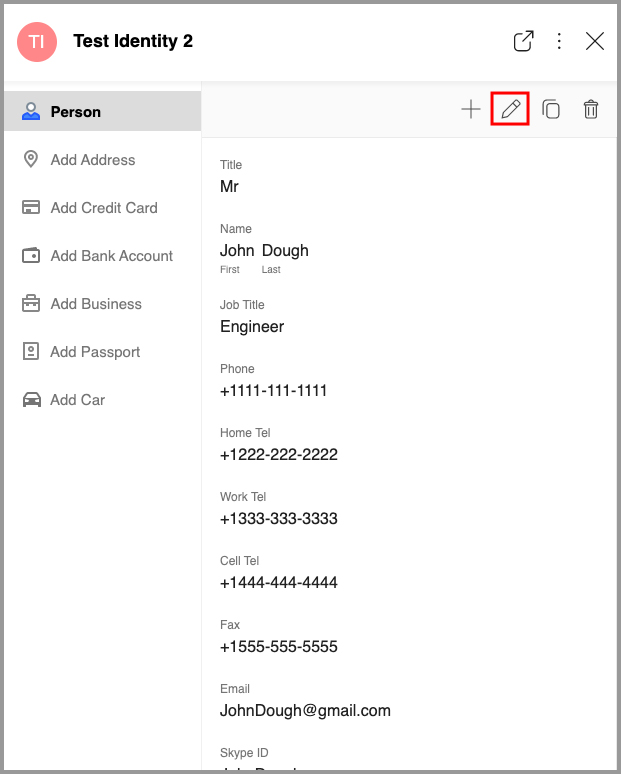Click the pencil edit icon
This screenshot has width=621, height=774.
click(510, 109)
